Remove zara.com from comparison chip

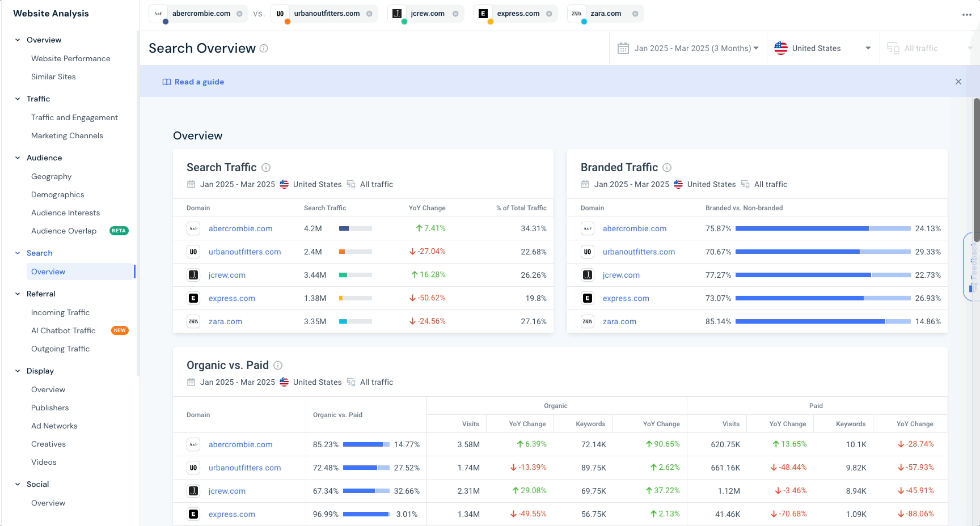pyautogui.click(x=635, y=14)
